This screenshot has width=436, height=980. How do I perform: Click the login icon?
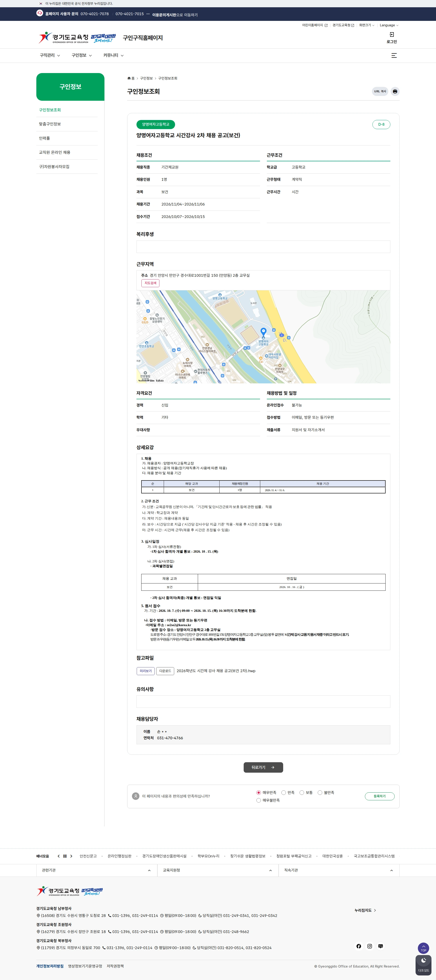391,35
